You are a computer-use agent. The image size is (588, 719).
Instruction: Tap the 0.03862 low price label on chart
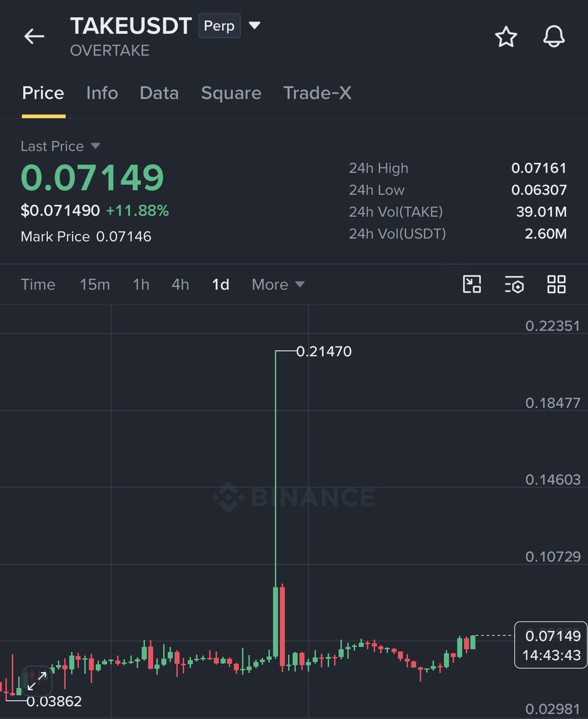point(54,701)
